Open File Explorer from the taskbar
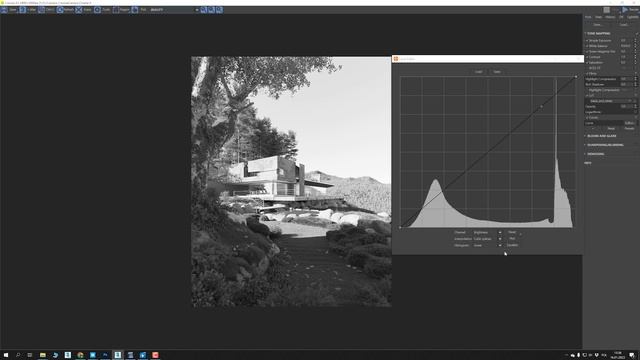640x360 pixels. (42, 355)
